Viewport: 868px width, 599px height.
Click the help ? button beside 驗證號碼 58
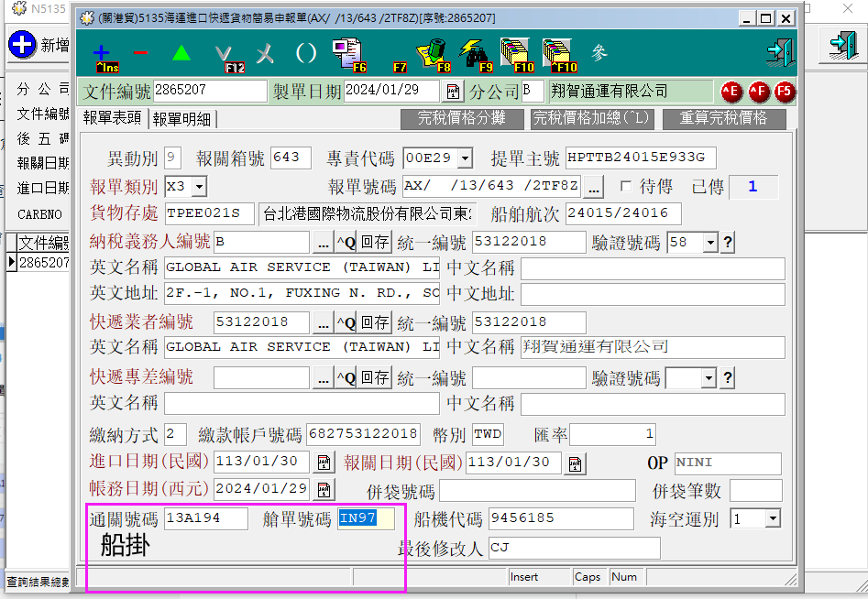coord(728,243)
